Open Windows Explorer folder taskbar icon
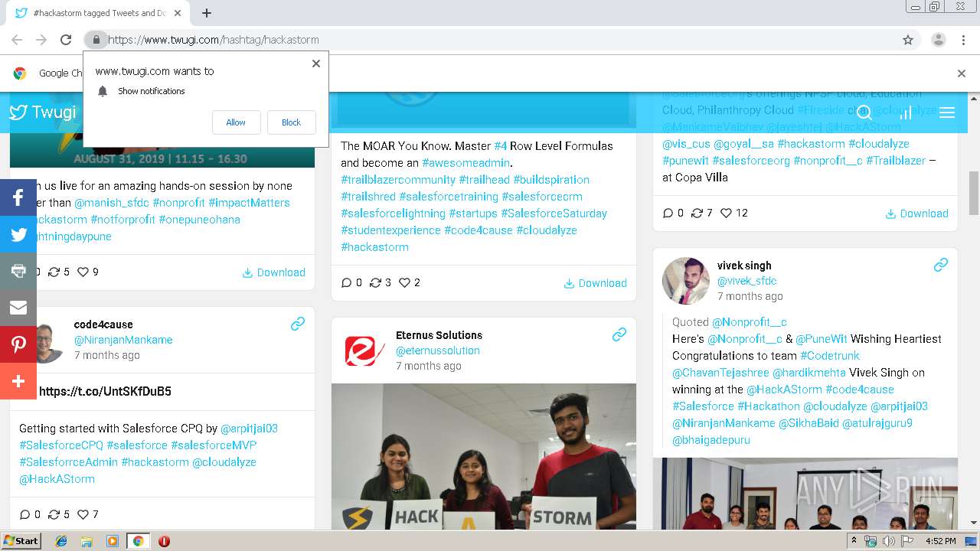Image resolution: width=980 pixels, height=551 pixels. (x=87, y=541)
